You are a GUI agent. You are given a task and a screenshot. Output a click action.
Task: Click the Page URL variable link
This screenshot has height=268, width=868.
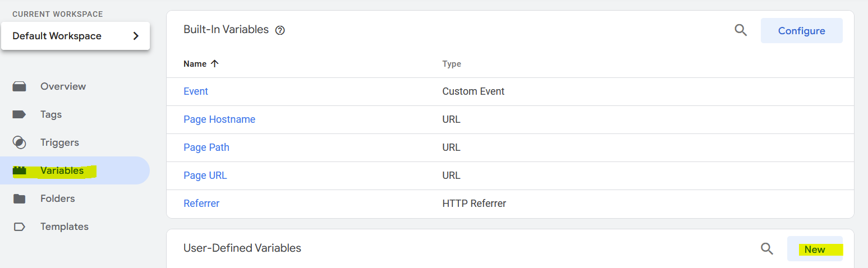click(x=205, y=175)
